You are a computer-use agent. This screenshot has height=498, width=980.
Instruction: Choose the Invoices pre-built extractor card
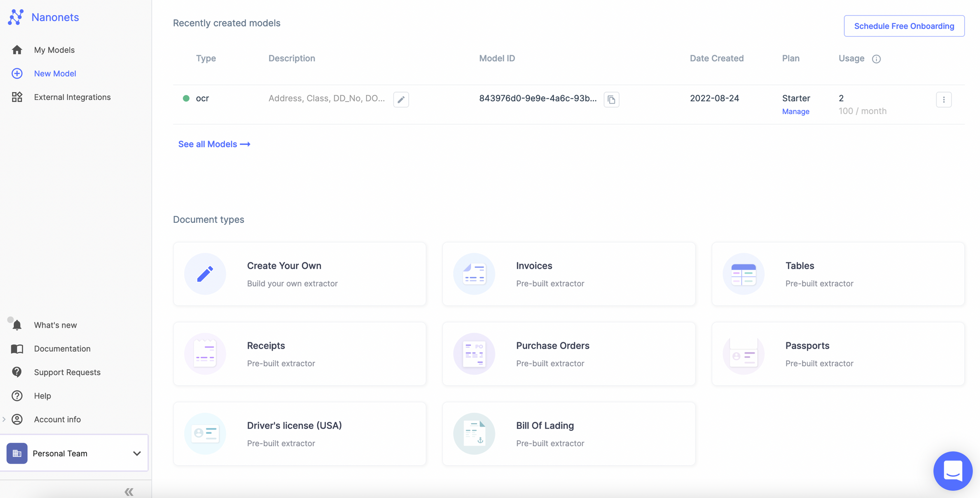[x=568, y=274]
